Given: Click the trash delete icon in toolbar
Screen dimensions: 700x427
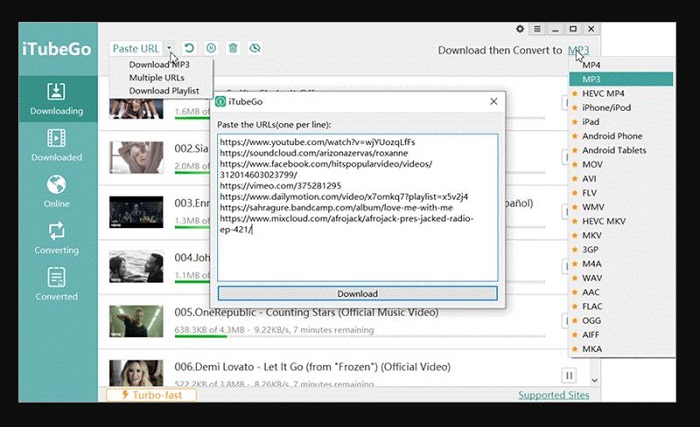Looking at the screenshot, I should pos(233,48).
